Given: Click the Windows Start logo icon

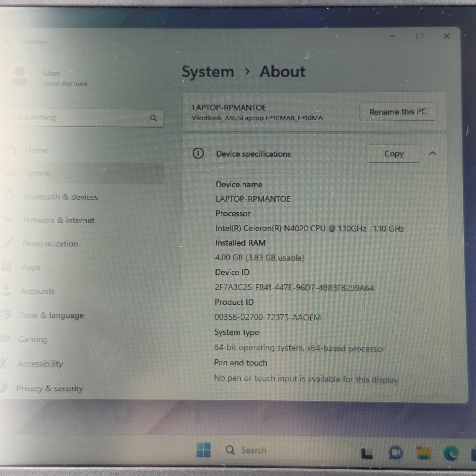Looking at the screenshot, I should tap(203, 450).
